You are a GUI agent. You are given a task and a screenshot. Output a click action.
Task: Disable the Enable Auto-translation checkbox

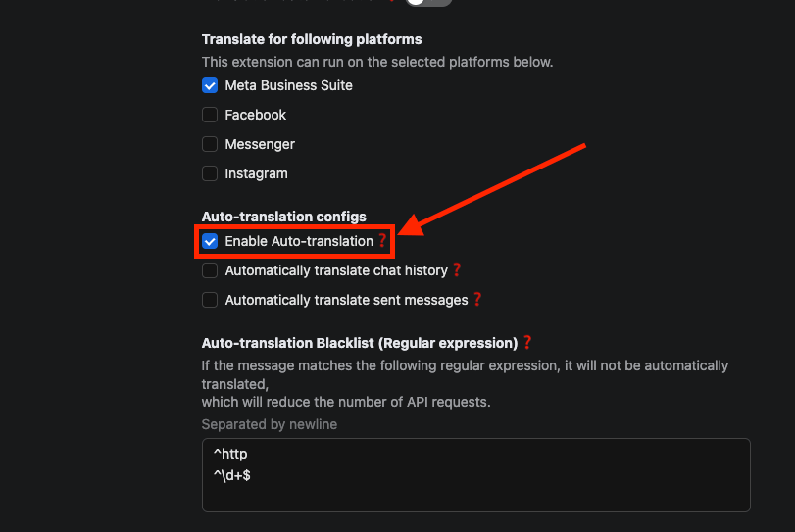(210, 241)
